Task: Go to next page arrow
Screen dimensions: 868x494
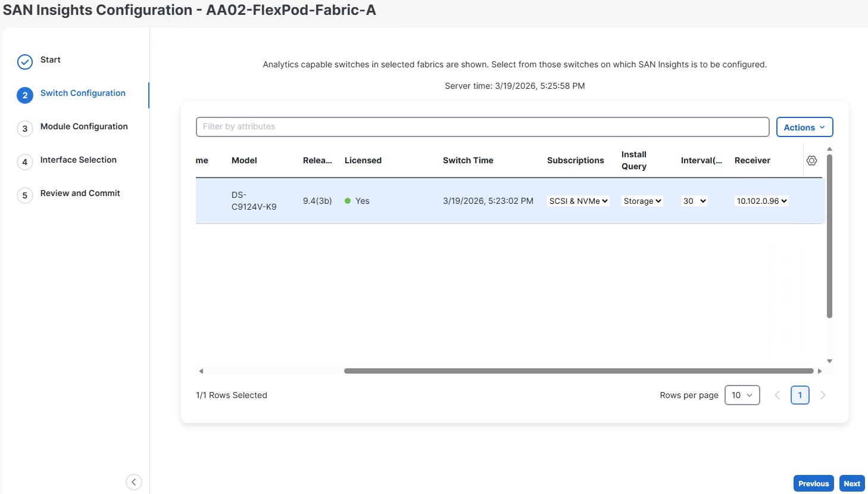Action: 823,395
